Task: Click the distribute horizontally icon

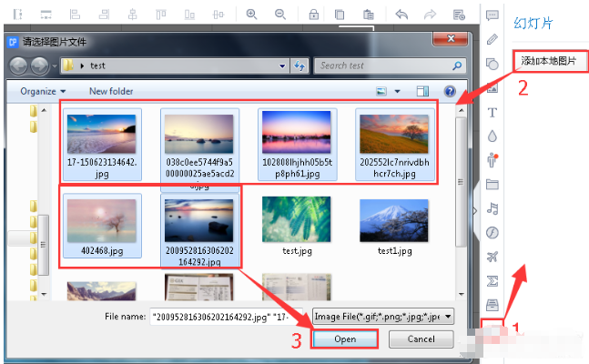Action: point(218,15)
